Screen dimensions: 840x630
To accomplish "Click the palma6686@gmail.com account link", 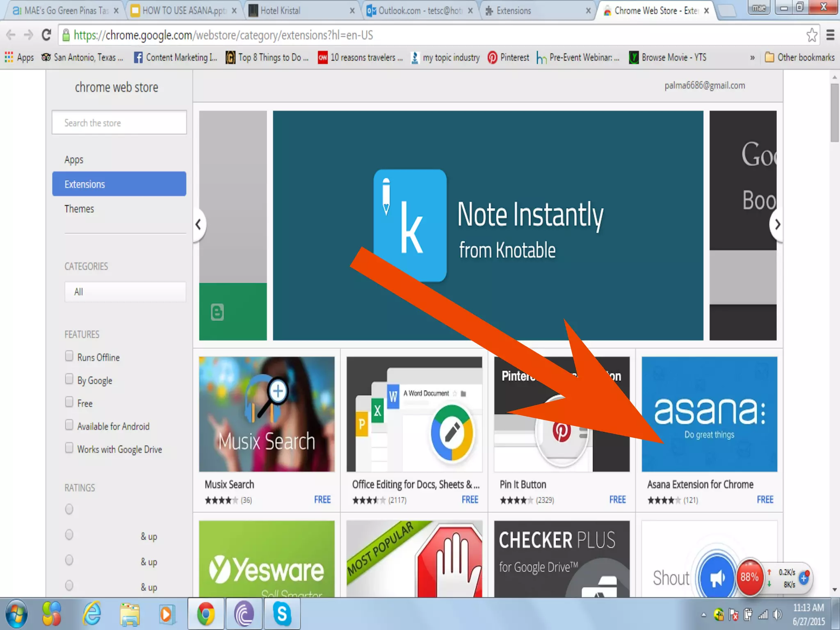I will coord(704,85).
